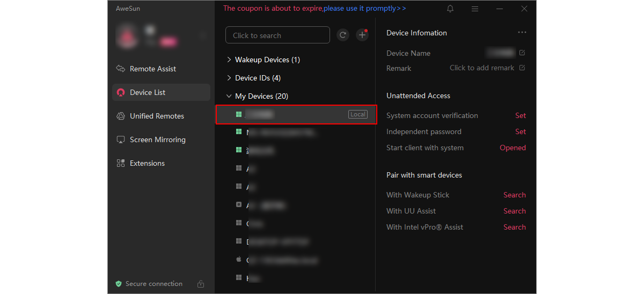
Task: Open the hamburger menu icon
Action: 475,9
